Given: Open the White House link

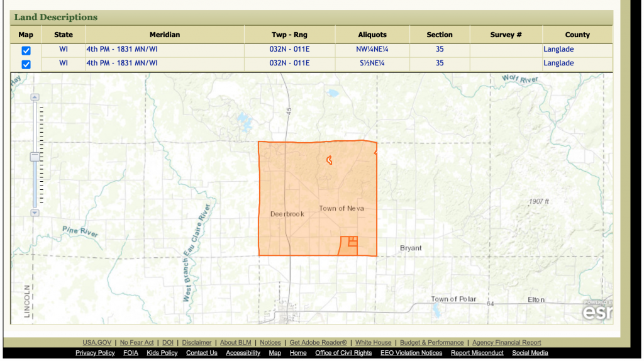Looking at the screenshot, I should [x=374, y=343].
